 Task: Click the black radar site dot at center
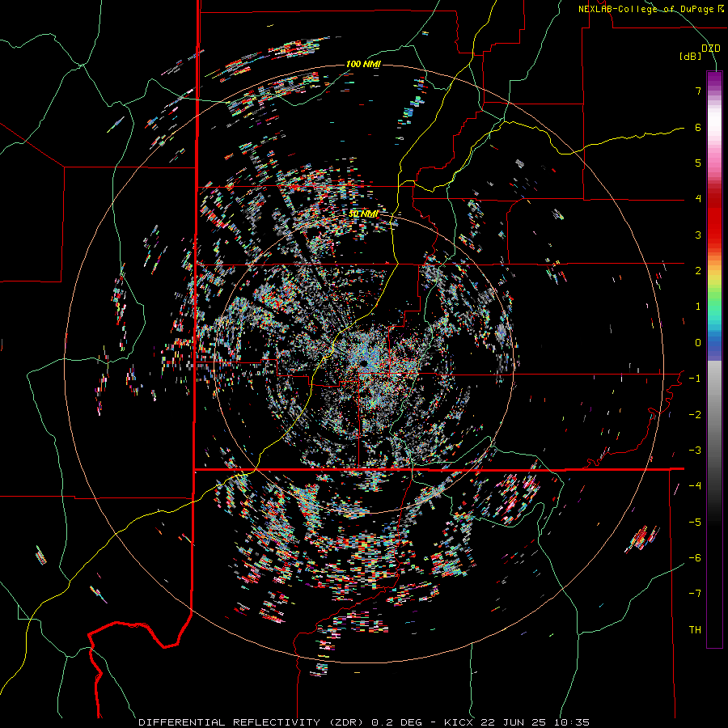pyautogui.click(x=364, y=362)
